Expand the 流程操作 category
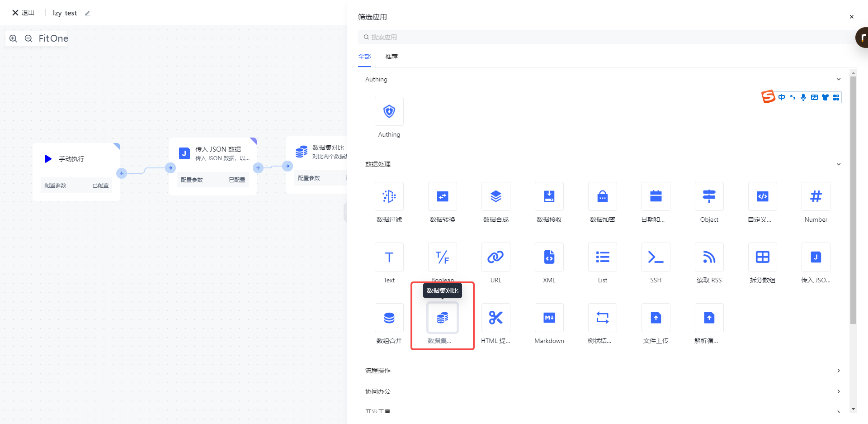This screenshot has height=424, width=868. pyautogui.click(x=838, y=371)
